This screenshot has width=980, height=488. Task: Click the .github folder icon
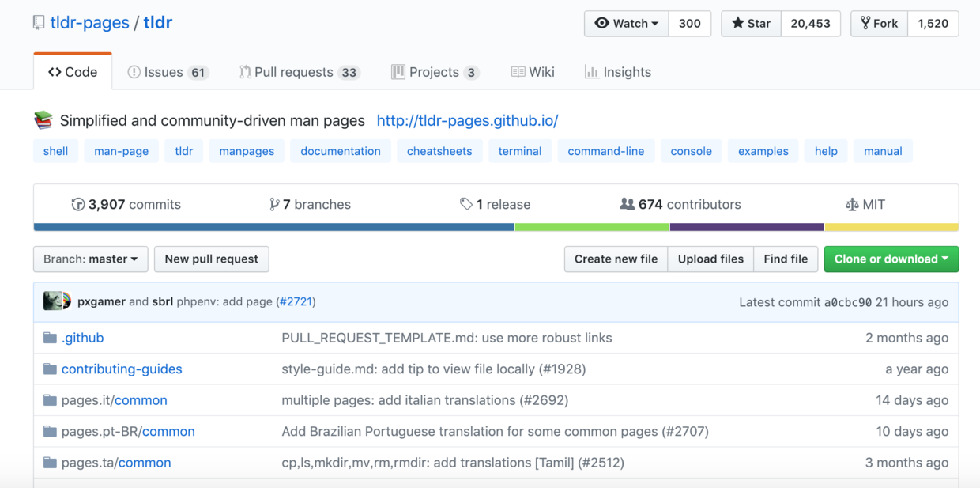(50, 338)
